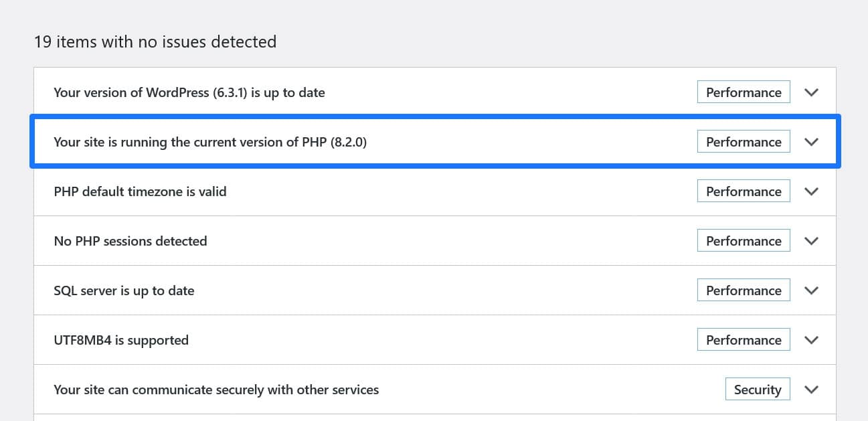868x421 pixels.
Task: Click Performance badge on SQL server row
Action: (744, 290)
